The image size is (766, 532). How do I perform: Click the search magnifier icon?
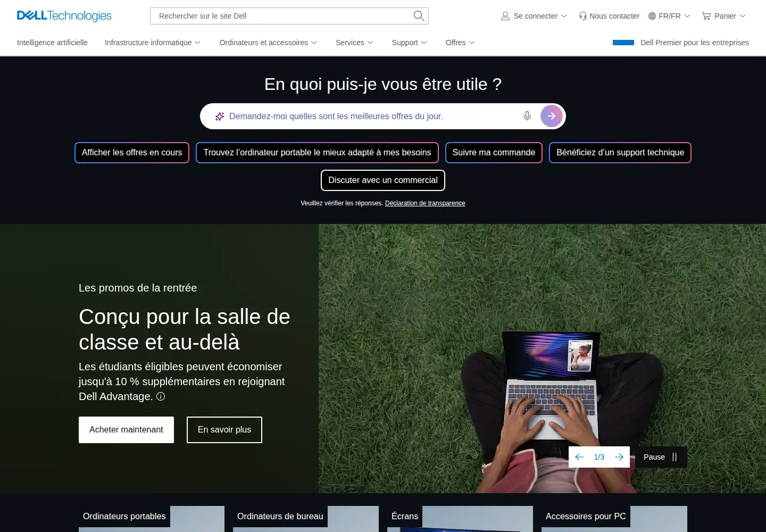tap(419, 16)
